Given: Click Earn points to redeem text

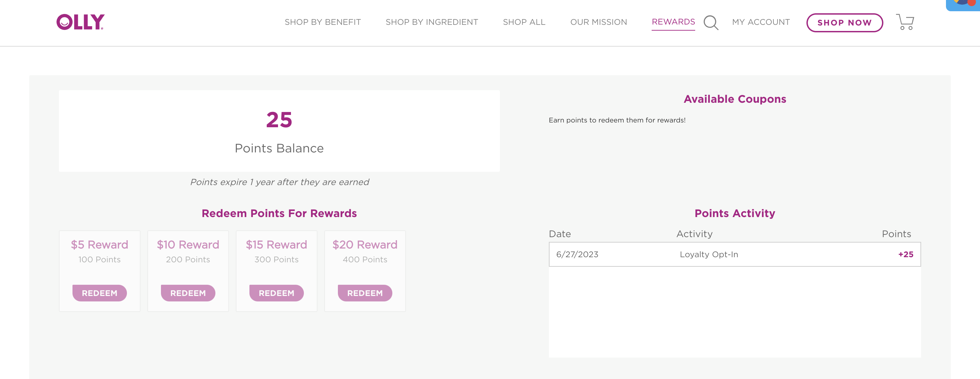Looking at the screenshot, I should tap(617, 120).
